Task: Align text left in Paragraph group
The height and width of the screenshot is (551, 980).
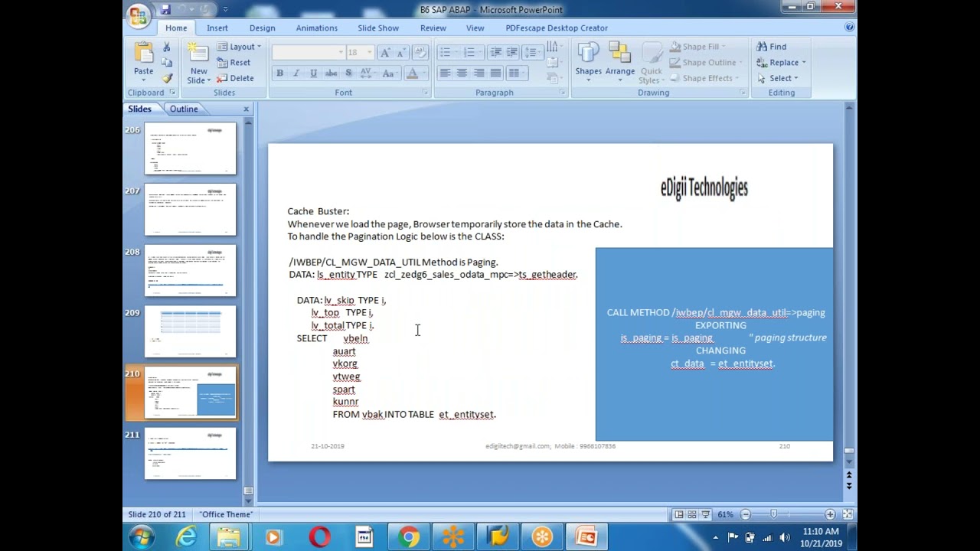Action: click(x=445, y=73)
